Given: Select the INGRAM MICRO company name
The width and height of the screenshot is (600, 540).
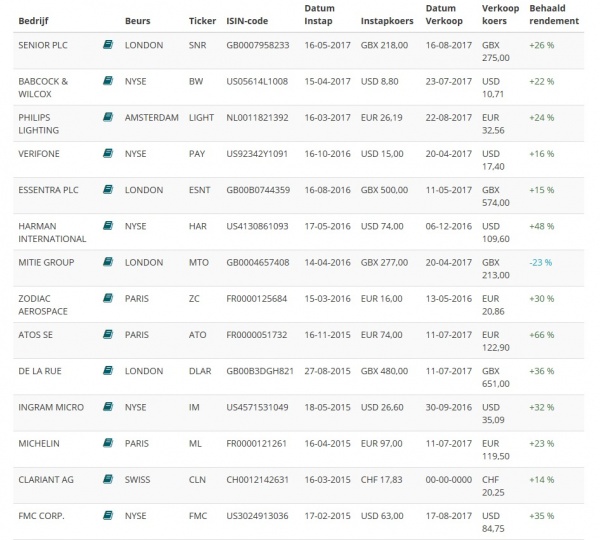Looking at the screenshot, I should click(x=51, y=407).
